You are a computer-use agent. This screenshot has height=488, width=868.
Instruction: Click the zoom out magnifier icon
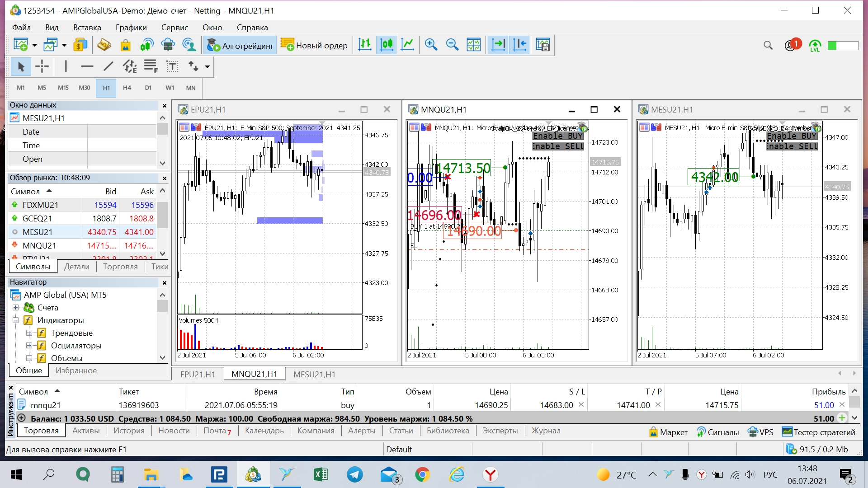point(452,45)
